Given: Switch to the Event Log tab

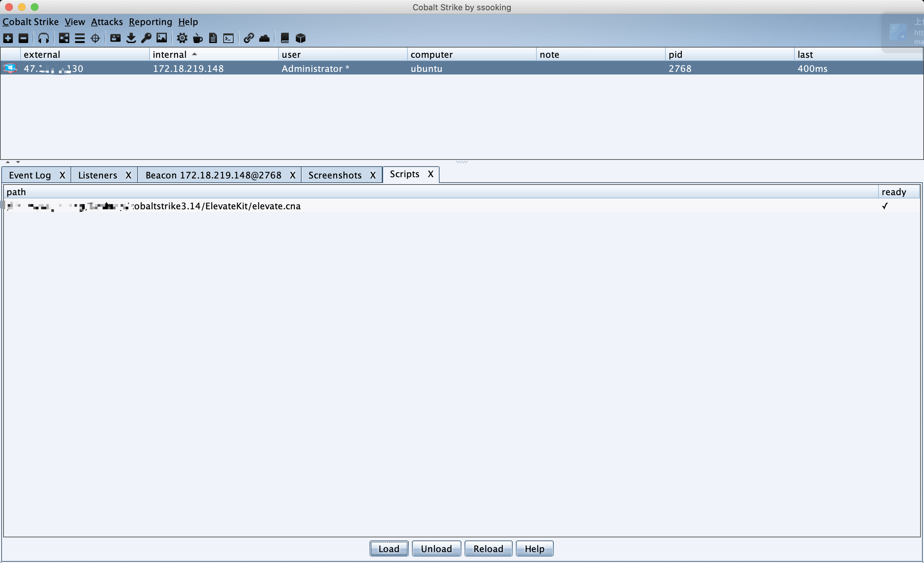Looking at the screenshot, I should 30,176.
